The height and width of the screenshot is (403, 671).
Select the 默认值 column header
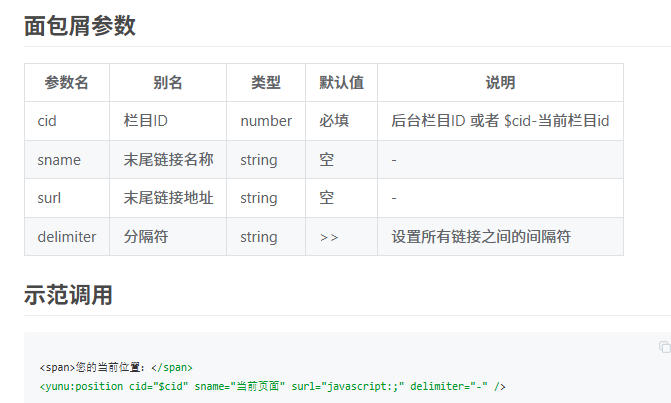tap(341, 83)
